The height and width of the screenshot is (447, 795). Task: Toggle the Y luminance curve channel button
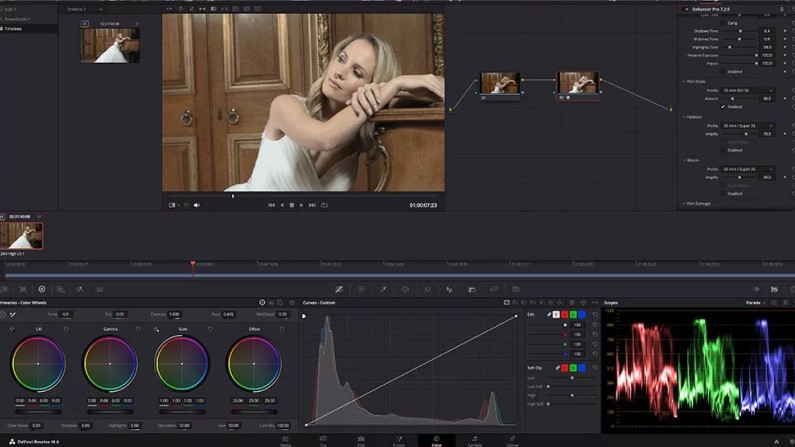click(x=556, y=315)
